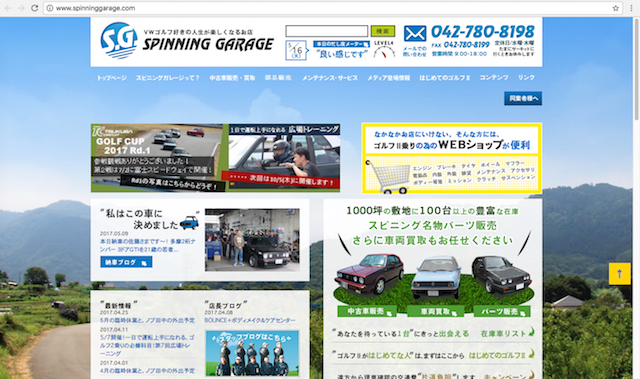
Task: Open the yellow WEBショップ banner
Action: [x=452, y=158]
